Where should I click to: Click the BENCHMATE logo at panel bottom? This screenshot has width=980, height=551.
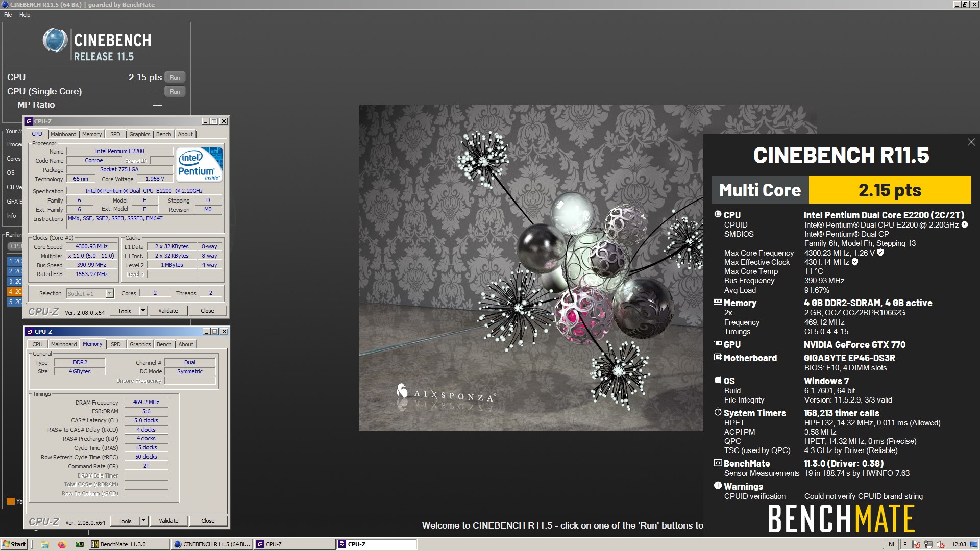point(841,519)
